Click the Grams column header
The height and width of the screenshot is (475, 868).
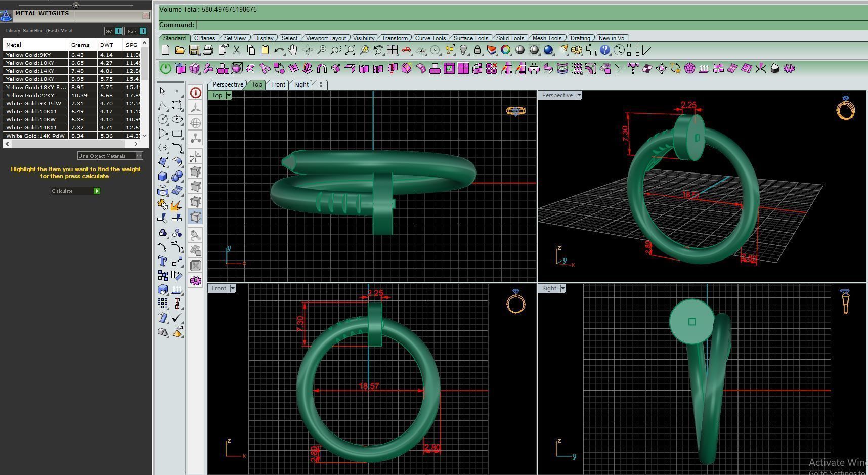pyautogui.click(x=83, y=45)
